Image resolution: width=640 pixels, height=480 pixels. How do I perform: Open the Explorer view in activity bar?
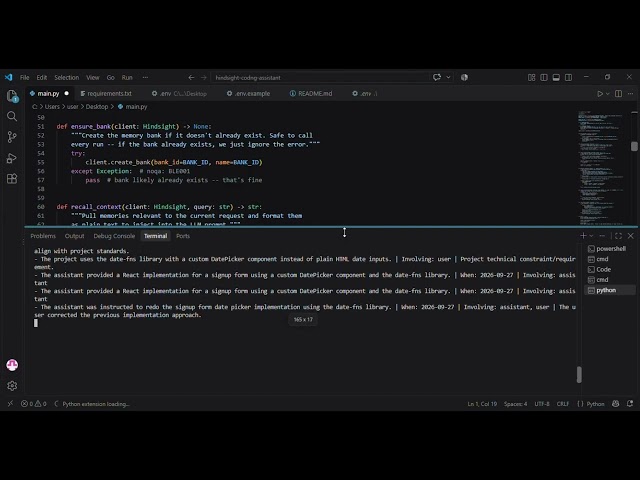(x=12, y=96)
